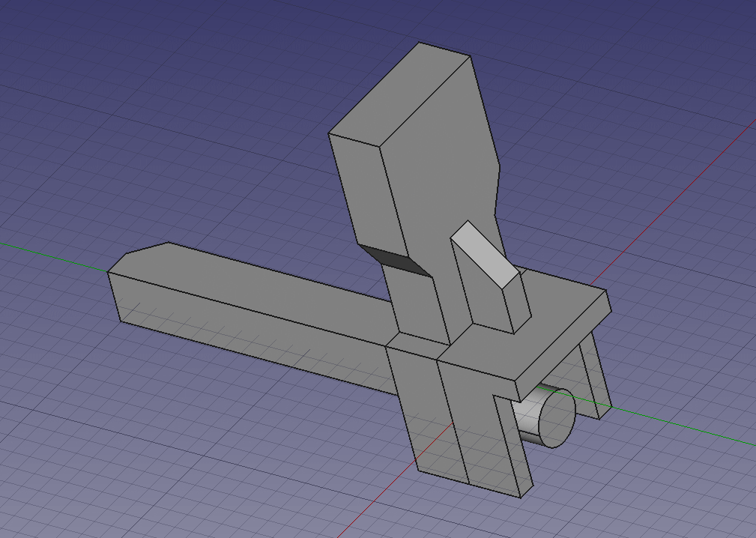Select the tall upright block's top face
The image size is (756, 538).
399,94
